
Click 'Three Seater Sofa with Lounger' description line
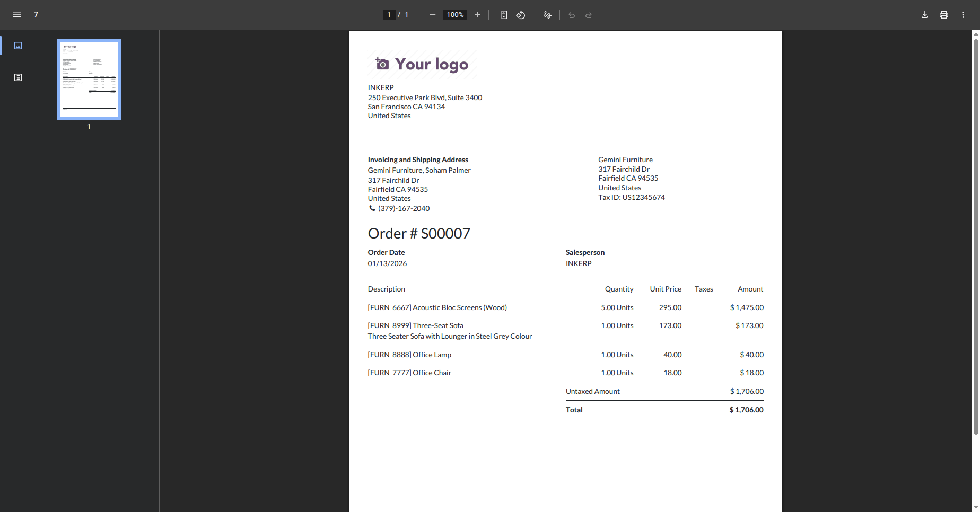(x=450, y=336)
